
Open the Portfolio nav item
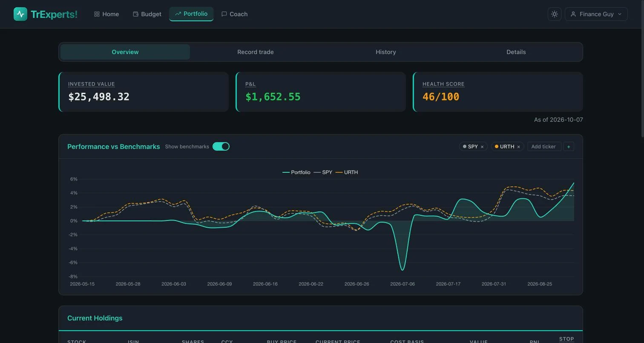(191, 14)
